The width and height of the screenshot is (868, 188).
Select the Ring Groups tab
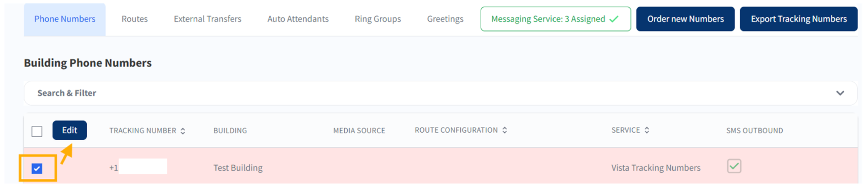tap(378, 19)
